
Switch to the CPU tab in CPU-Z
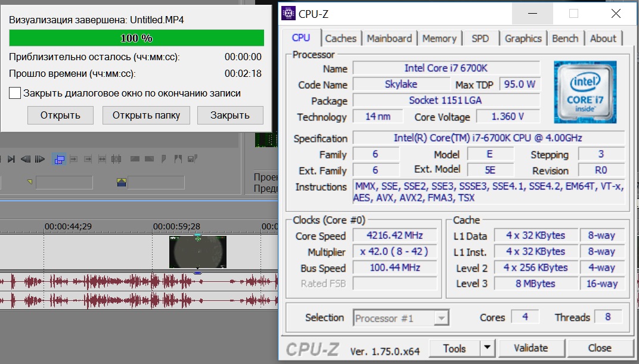pos(301,38)
